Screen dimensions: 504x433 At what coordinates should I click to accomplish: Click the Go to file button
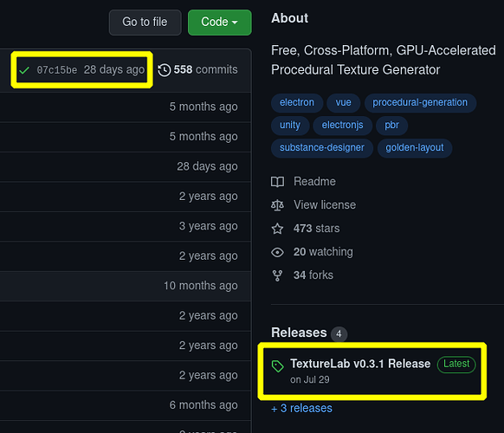145,23
